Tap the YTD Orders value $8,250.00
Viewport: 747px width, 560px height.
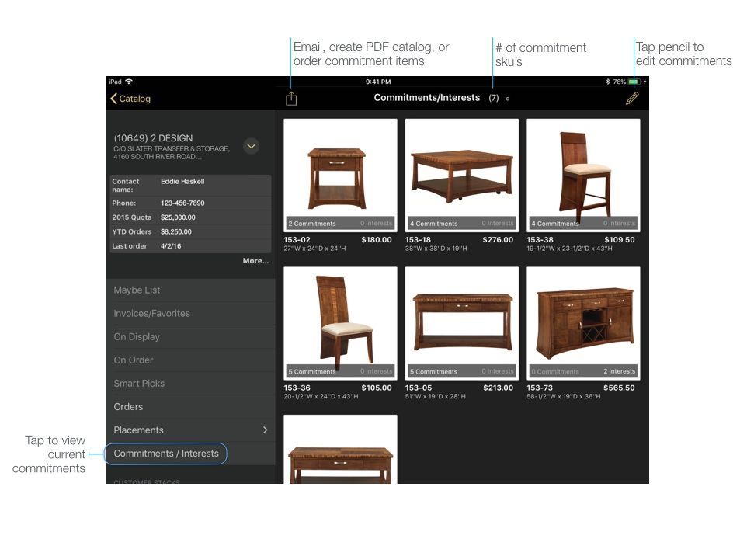[x=175, y=231]
